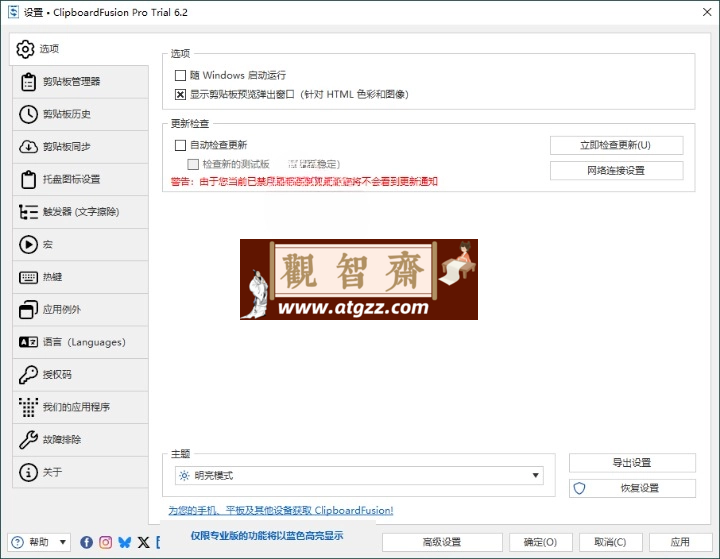The image size is (720, 559).
Task: Open the 语言 (Languages) tab
Action: (80, 342)
